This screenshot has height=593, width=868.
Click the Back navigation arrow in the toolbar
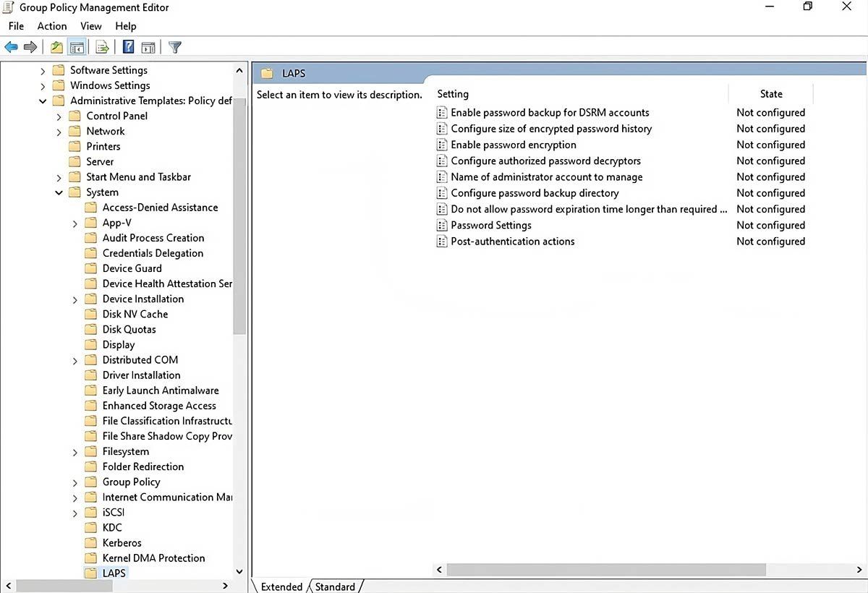pos(11,47)
